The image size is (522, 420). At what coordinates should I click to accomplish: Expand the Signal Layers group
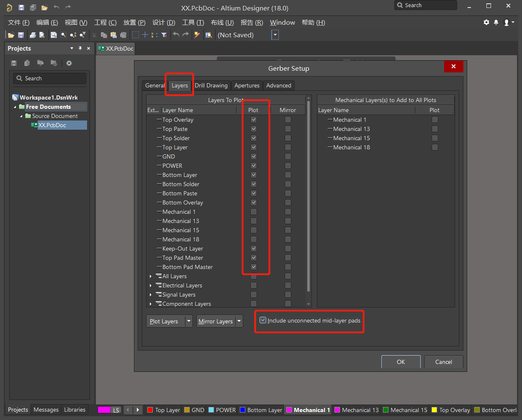[x=151, y=295]
